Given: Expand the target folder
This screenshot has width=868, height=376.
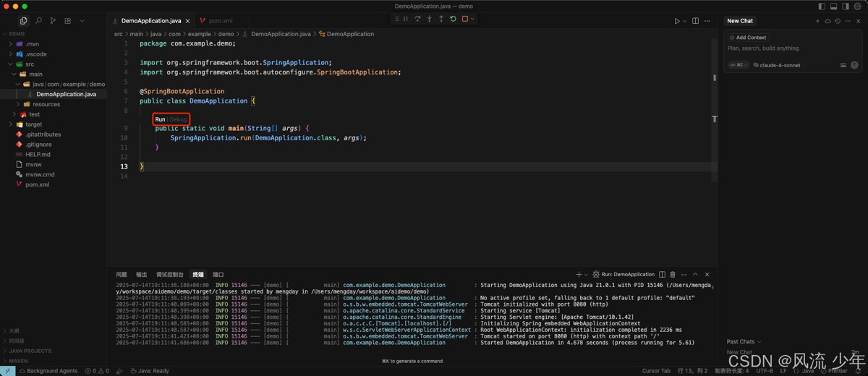Looking at the screenshot, I should coord(33,124).
